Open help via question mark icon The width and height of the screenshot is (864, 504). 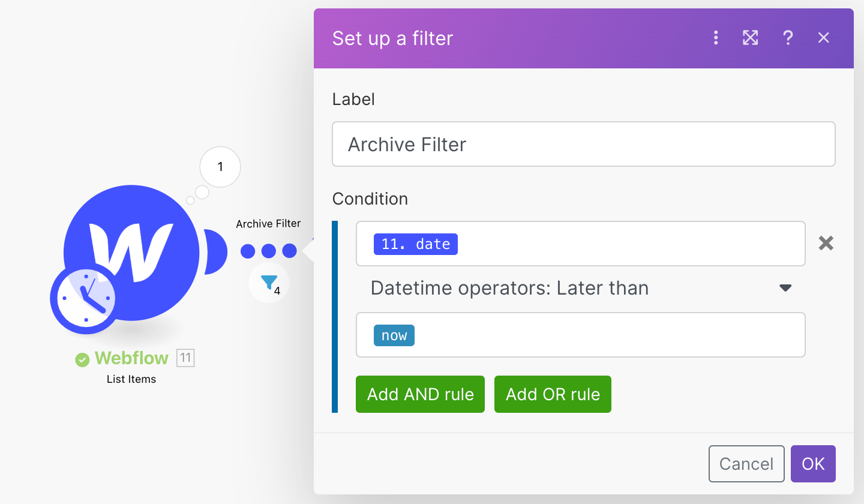tap(788, 38)
